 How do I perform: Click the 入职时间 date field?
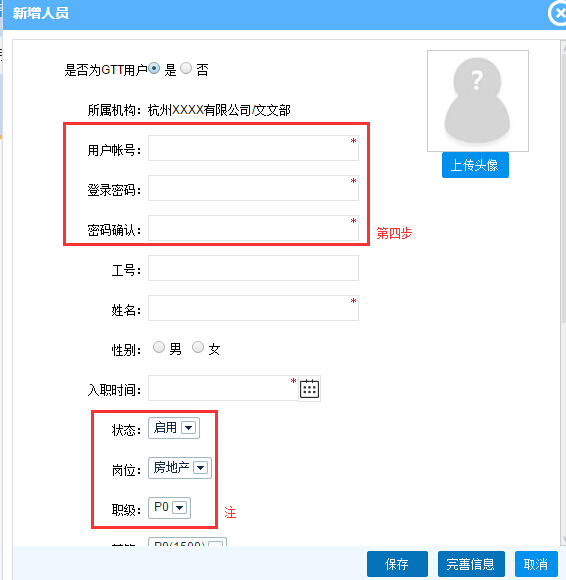point(223,388)
